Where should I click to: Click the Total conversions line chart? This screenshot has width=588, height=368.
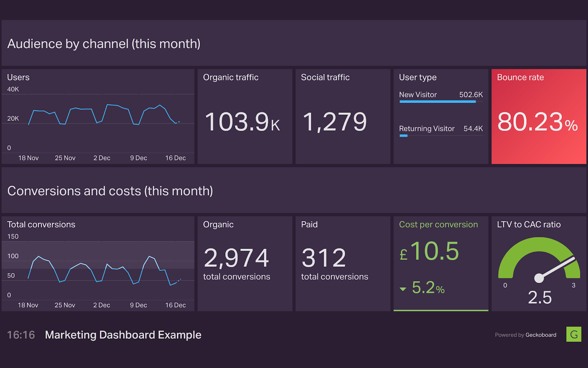click(x=104, y=270)
